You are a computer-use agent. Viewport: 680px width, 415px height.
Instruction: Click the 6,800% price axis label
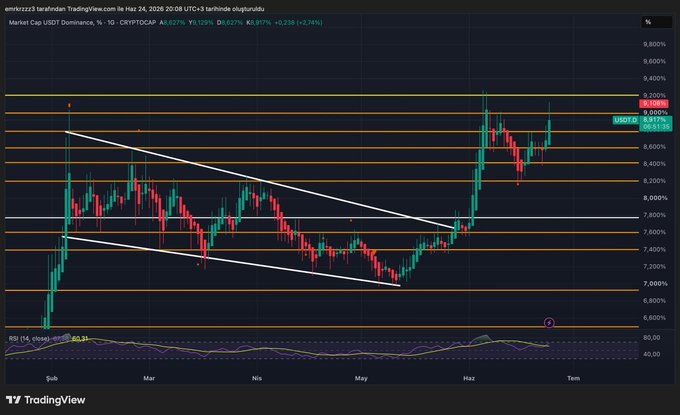pos(654,301)
